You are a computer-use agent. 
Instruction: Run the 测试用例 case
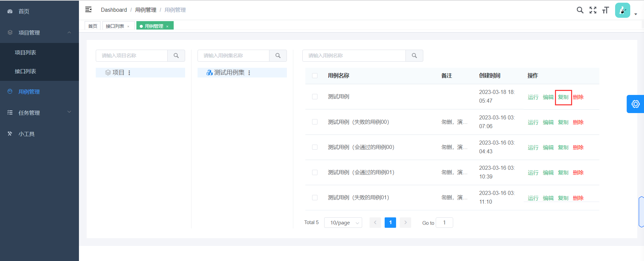coord(533,97)
